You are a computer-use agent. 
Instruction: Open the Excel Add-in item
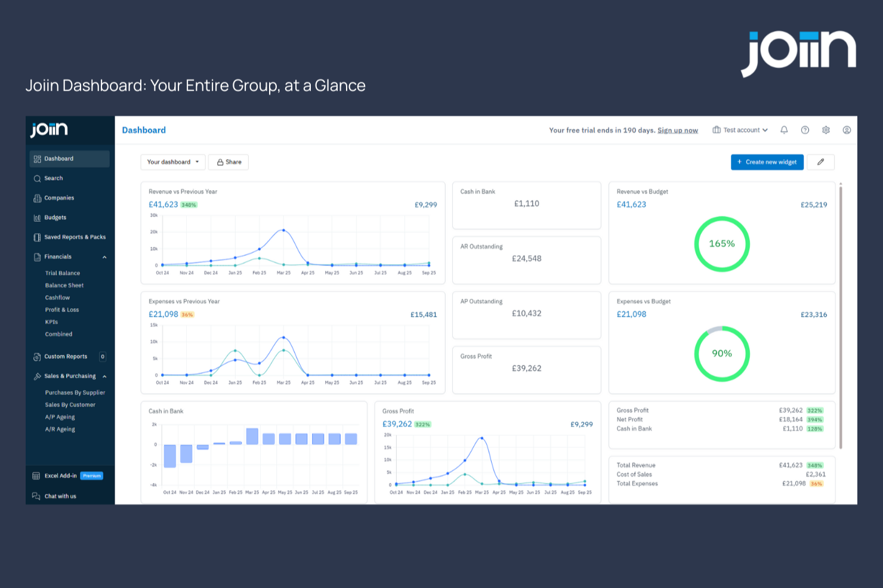coord(60,475)
